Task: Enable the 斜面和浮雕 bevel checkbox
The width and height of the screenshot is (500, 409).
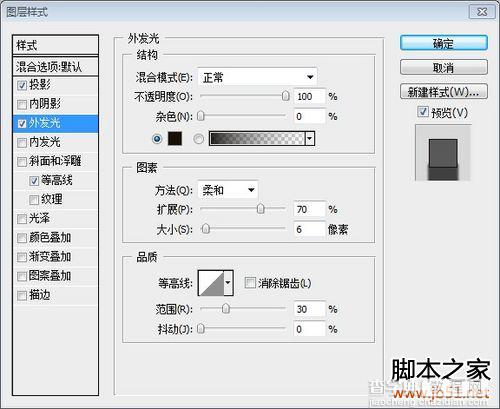Action: coord(22,162)
